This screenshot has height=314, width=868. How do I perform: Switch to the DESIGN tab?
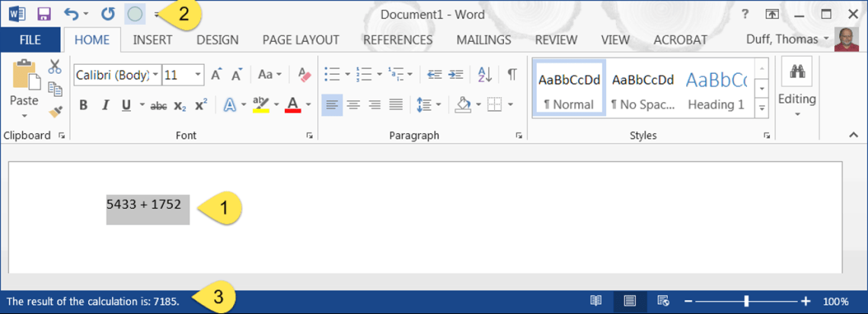218,40
